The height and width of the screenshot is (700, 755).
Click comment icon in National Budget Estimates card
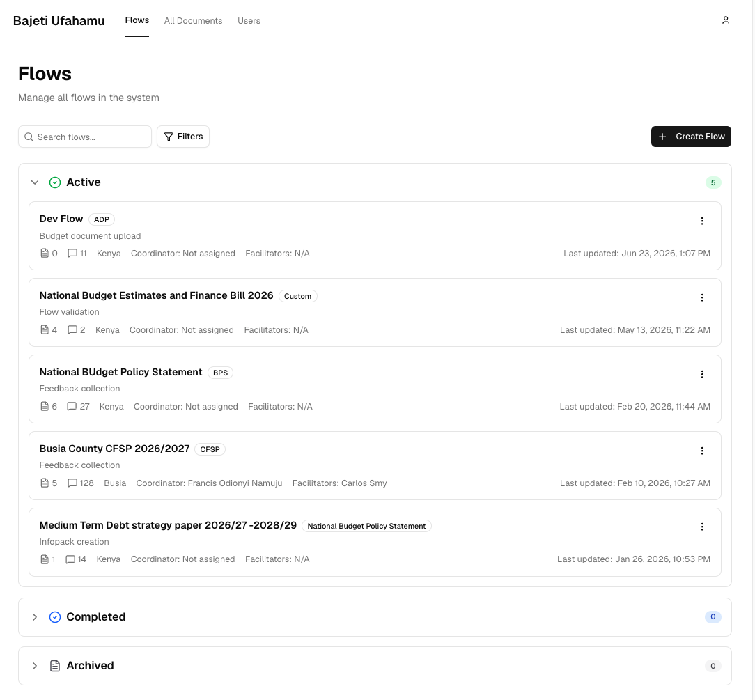coord(72,329)
